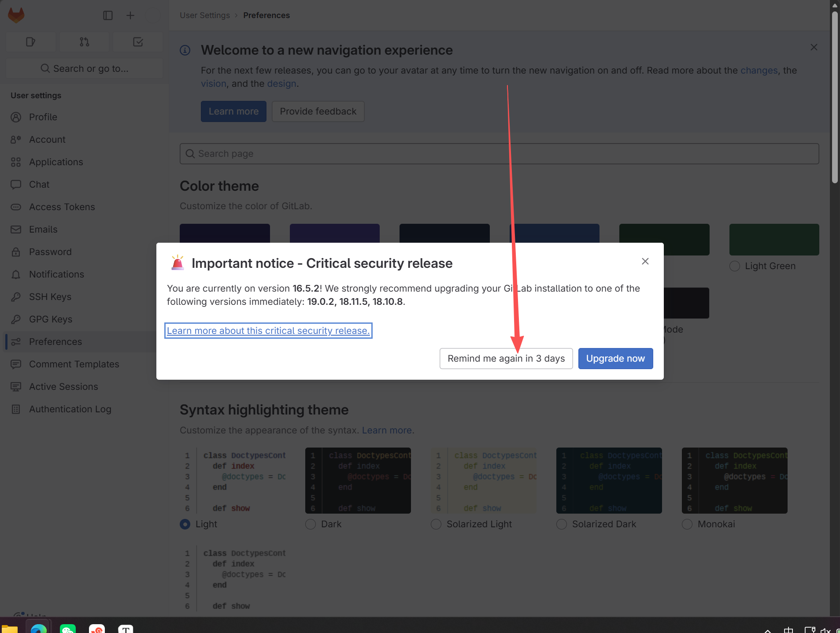Image resolution: width=840 pixels, height=633 pixels.
Task: Click Remind me again in 3 days
Action: [x=506, y=359]
